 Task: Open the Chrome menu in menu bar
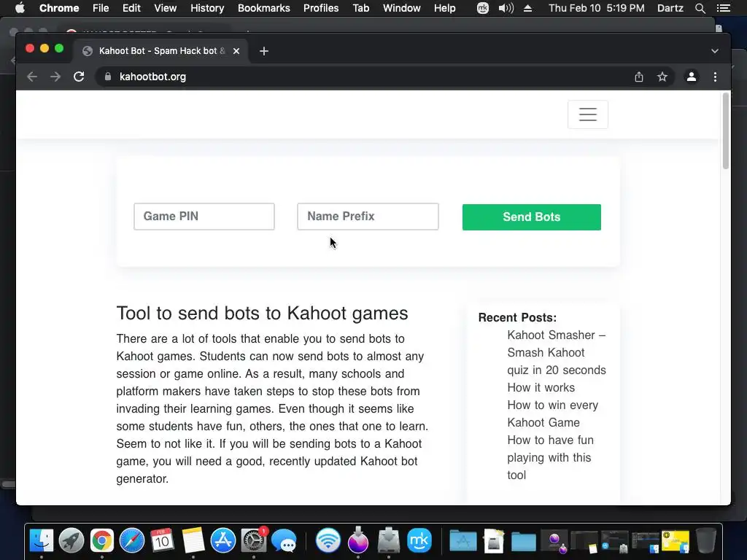pos(59,8)
